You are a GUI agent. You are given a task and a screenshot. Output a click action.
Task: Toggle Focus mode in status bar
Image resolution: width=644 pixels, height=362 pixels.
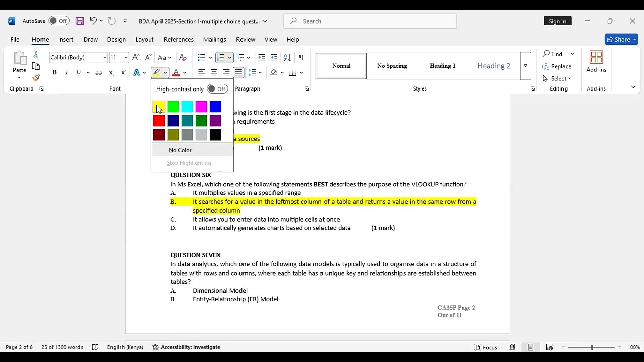point(486,347)
